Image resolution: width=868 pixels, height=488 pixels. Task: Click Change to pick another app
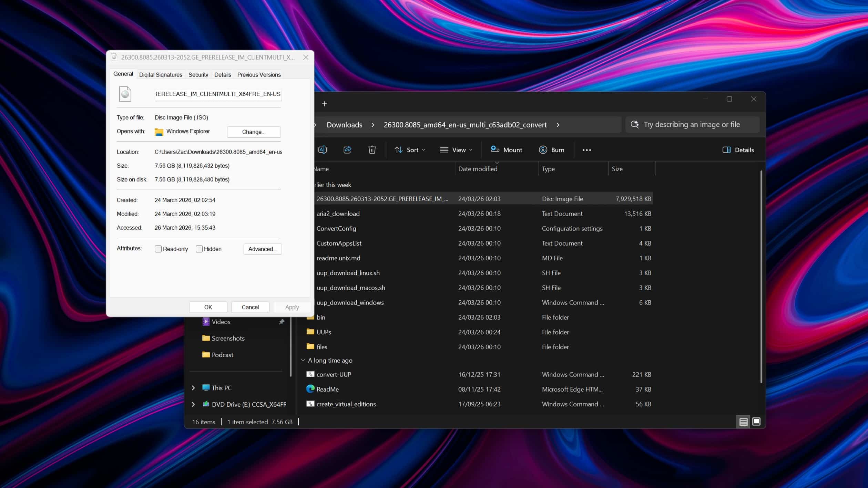coord(254,132)
